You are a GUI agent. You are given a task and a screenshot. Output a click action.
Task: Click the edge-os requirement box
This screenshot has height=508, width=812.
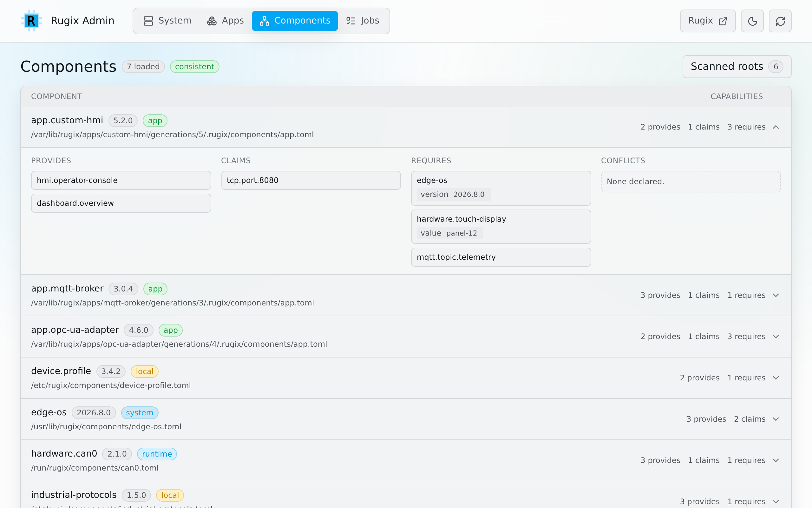click(x=501, y=188)
